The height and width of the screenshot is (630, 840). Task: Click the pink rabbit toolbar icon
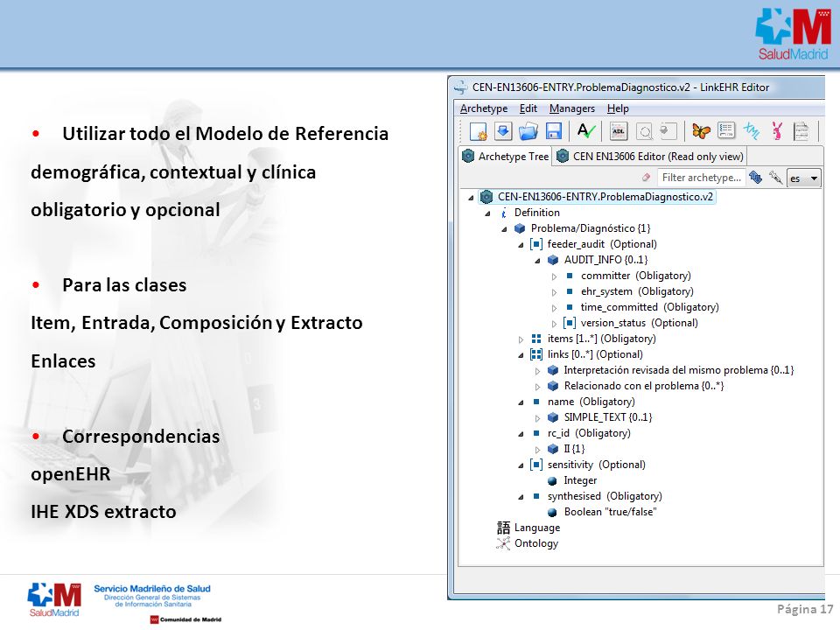pos(777,130)
